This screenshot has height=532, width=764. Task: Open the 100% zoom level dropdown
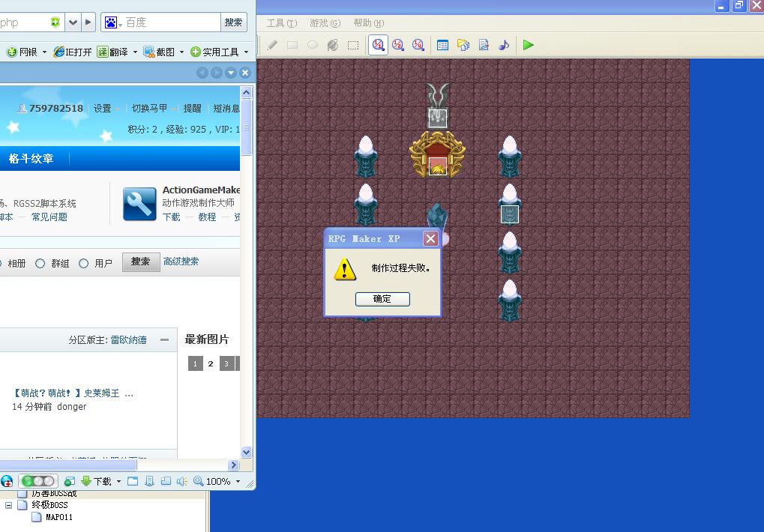tap(238, 481)
